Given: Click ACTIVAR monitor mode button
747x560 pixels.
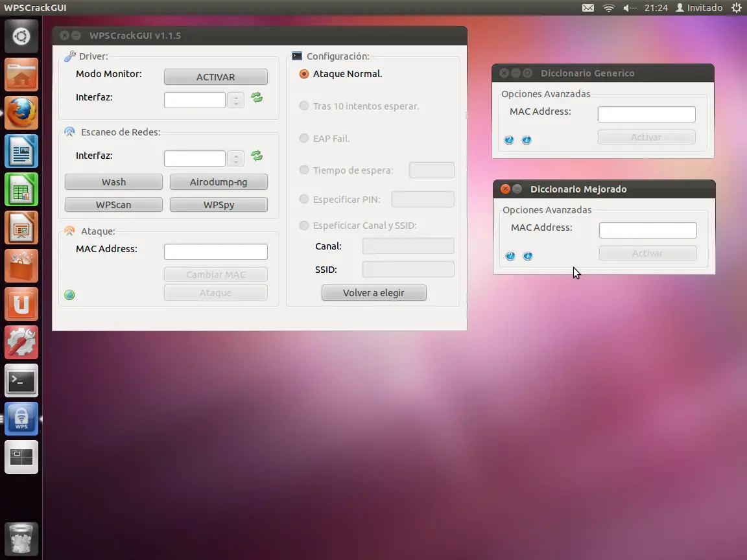Looking at the screenshot, I should [216, 76].
